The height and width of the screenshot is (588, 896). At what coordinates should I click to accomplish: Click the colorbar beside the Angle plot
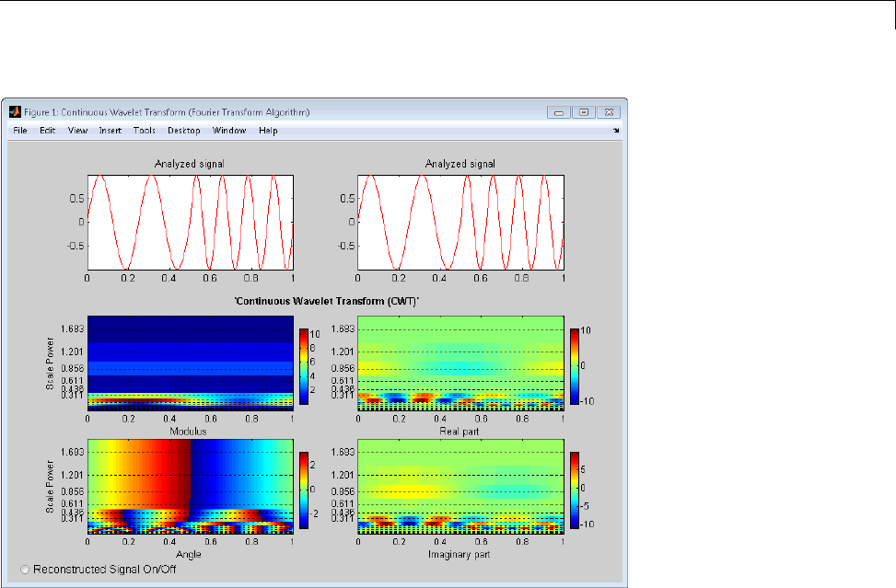[x=303, y=491]
